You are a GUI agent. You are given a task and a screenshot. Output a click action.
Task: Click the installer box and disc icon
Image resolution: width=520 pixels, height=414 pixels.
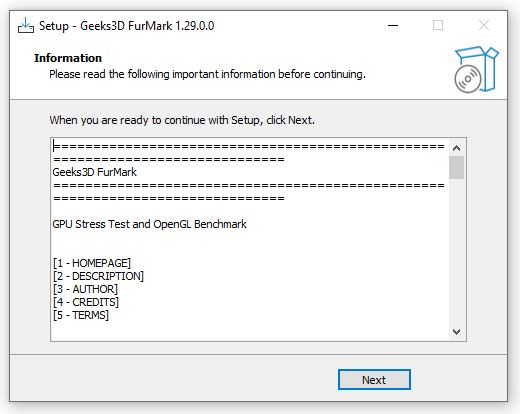[x=476, y=70]
